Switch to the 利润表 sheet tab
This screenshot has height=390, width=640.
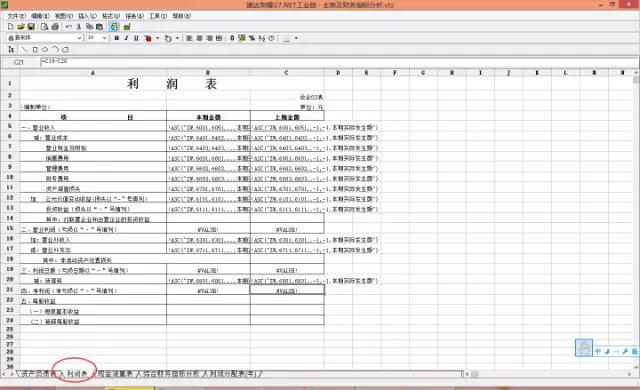coord(77,374)
